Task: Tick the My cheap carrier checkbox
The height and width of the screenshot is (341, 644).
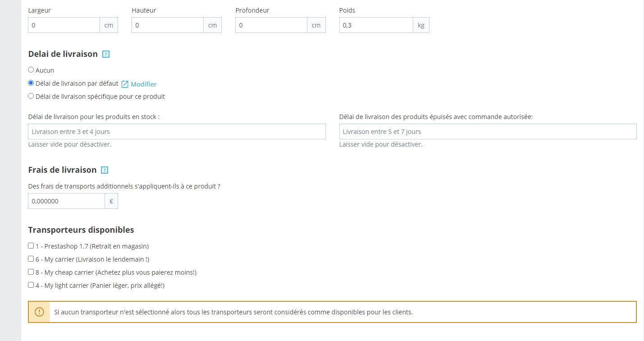Action: [31, 272]
